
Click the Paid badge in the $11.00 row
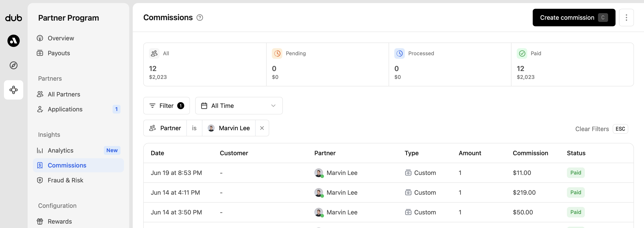[575, 173]
